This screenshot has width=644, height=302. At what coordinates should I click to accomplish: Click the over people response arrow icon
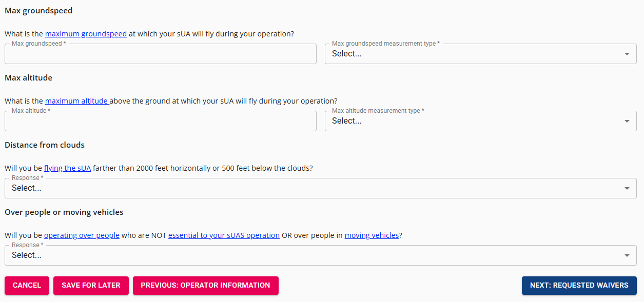pos(627,255)
